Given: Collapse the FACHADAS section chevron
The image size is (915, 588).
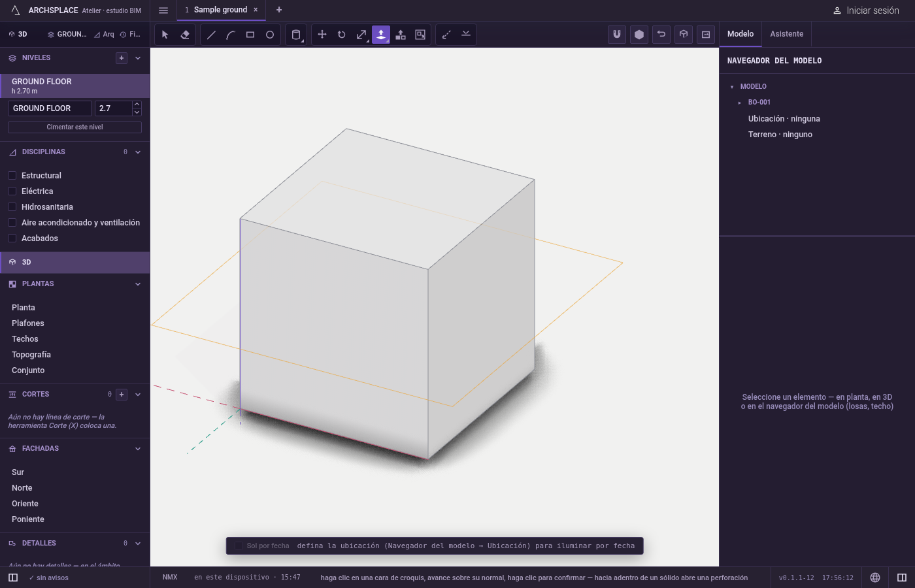Looking at the screenshot, I should tap(138, 449).
